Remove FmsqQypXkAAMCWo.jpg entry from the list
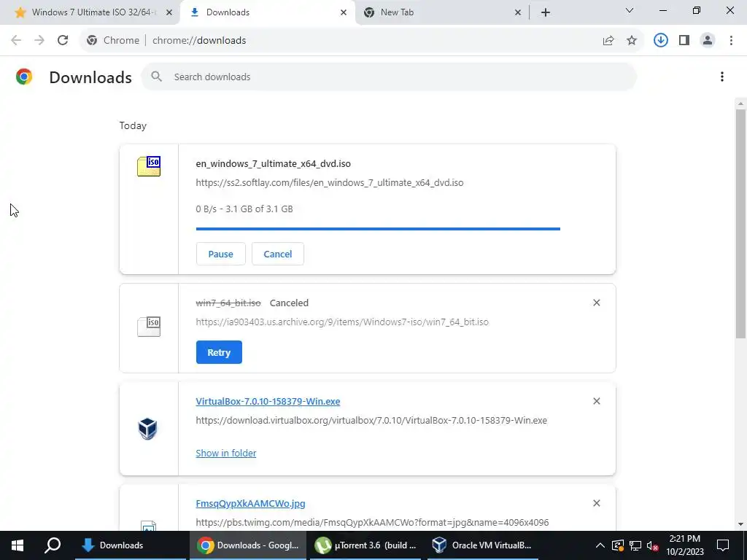The width and height of the screenshot is (747, 560). [596, 503]
